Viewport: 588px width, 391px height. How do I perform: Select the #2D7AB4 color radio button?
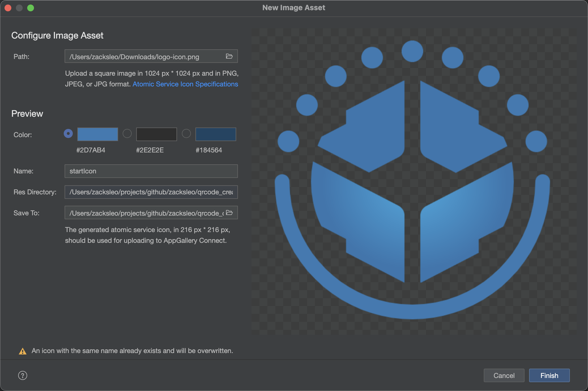point(68,133)
